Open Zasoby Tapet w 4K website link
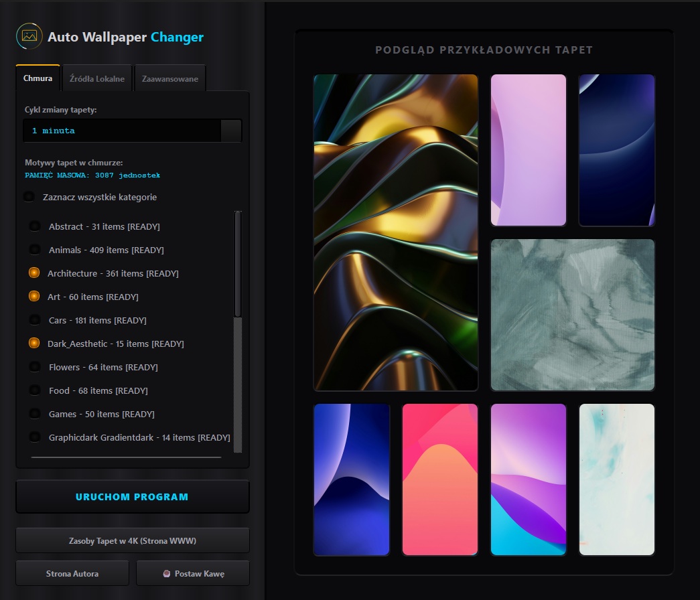The width and height of the screenshot is (700, 600). coord(132,540)
